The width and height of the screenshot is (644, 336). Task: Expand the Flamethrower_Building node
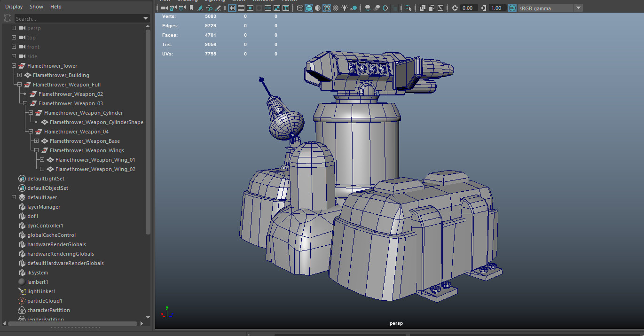[19, 75]
